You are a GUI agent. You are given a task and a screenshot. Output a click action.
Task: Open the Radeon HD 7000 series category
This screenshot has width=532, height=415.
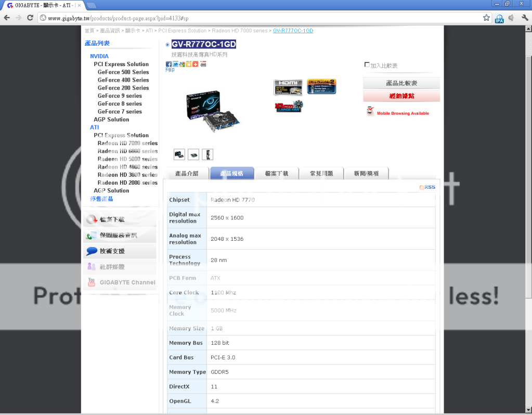127,143
